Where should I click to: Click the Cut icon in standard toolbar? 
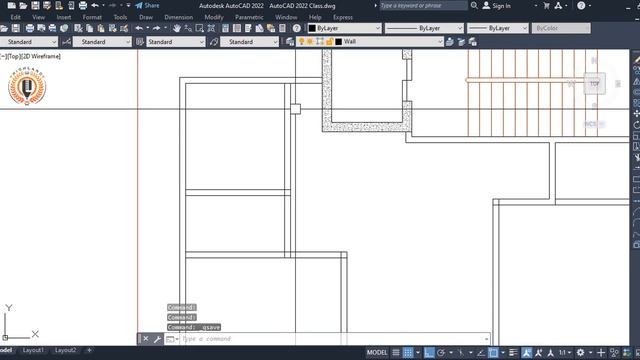coord(78,28)
